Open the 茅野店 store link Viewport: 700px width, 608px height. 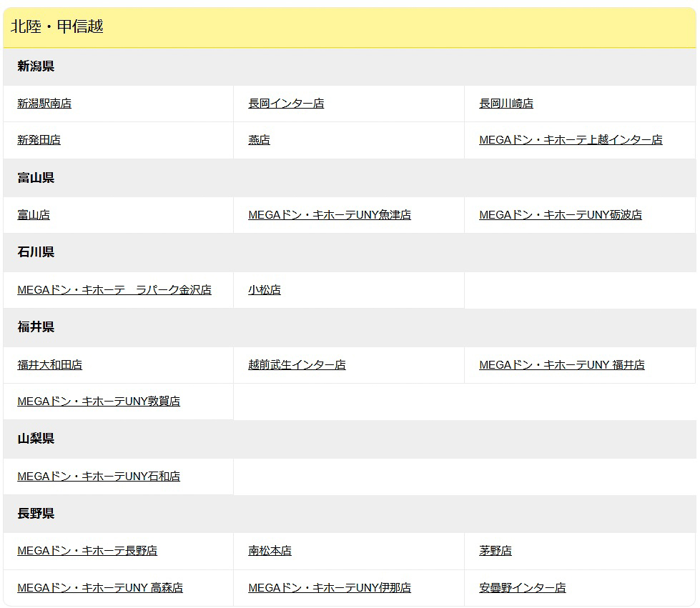coord(495,551)
